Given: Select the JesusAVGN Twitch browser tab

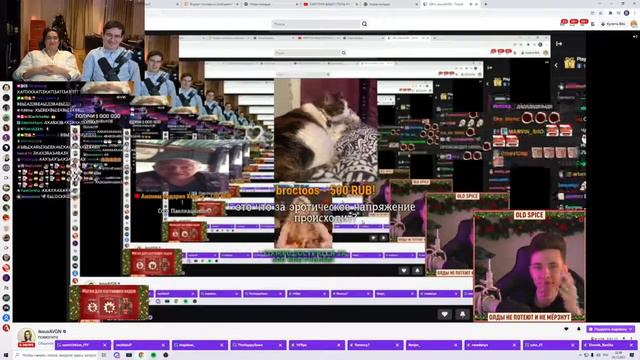Looking at the screenshot, I should pos(450,4).
